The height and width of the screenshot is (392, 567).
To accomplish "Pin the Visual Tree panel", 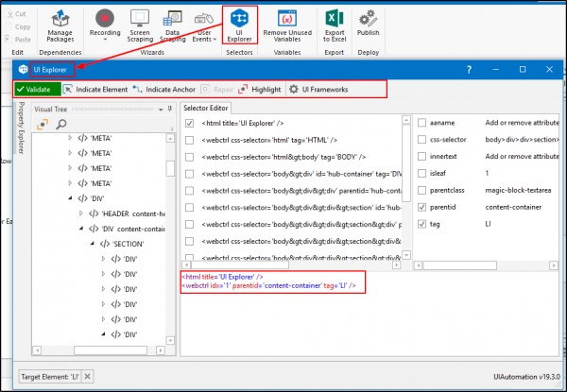I will (170, 109).
